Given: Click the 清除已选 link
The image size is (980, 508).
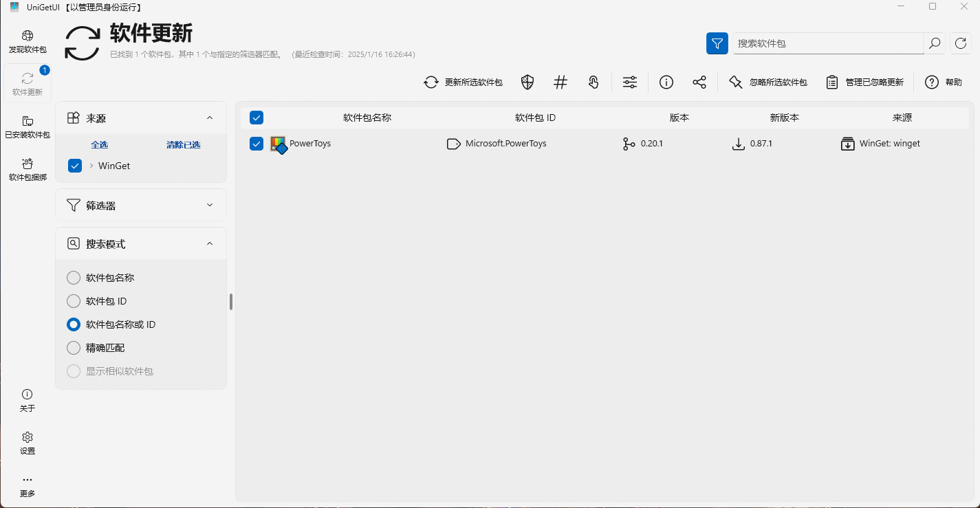Looking at the screenshot, I should pyautogui.click(x=183, y=145).
